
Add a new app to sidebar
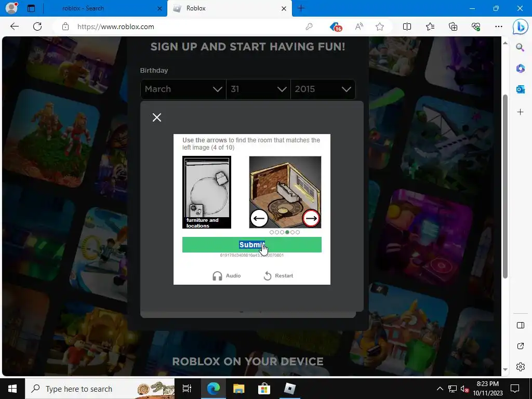click(x=520, y=112)
